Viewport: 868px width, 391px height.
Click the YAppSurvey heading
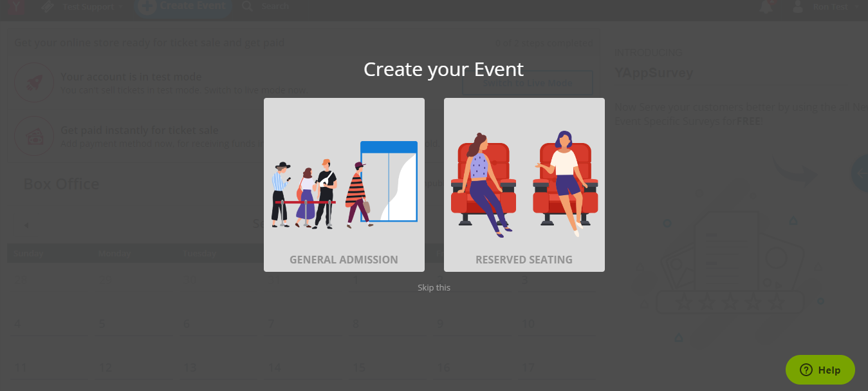654,73
